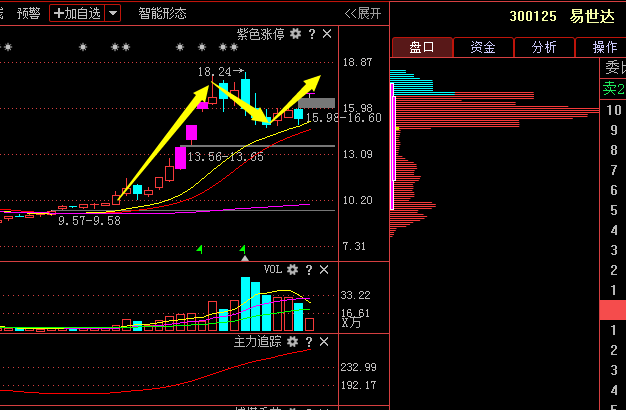Image resolution: width=626 pixels, height=410 pixels.
Task: Click the last red hollow volume bar
Action: pos(309,325)
